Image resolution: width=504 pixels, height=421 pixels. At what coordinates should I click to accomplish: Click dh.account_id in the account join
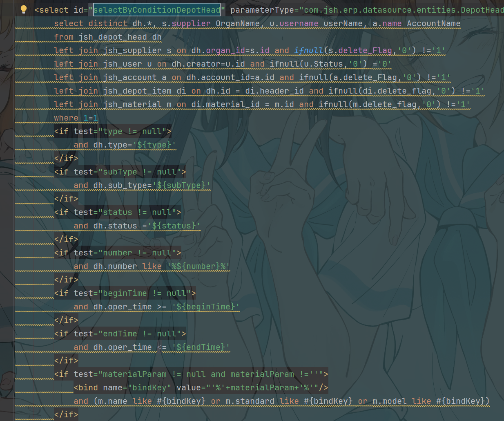coord(218,77)
